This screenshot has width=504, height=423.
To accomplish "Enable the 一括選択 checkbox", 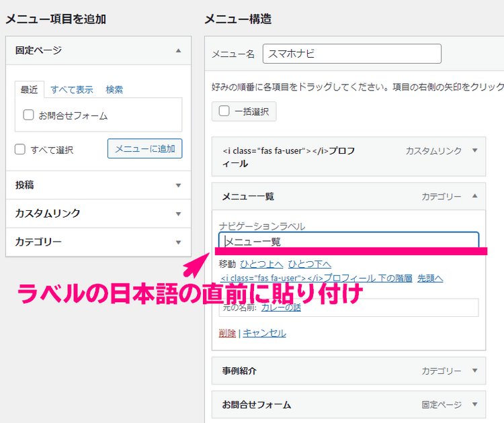I will [224, 111].
